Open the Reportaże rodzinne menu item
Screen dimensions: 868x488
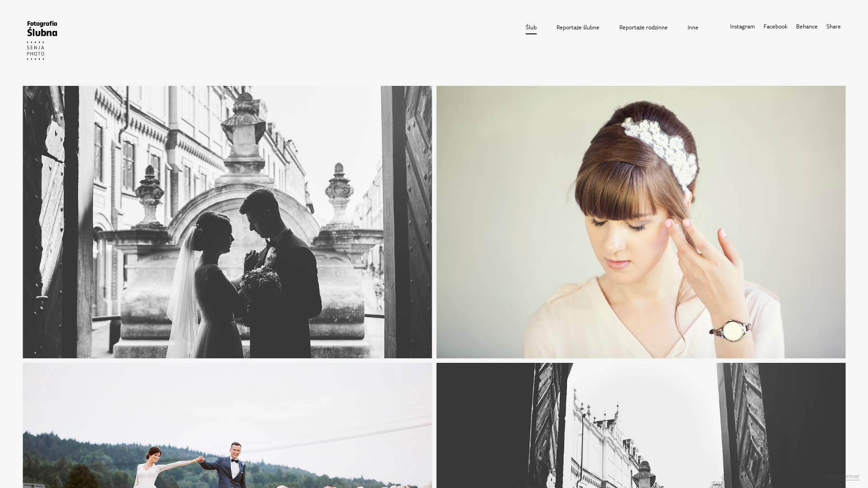tap(643, 28)
